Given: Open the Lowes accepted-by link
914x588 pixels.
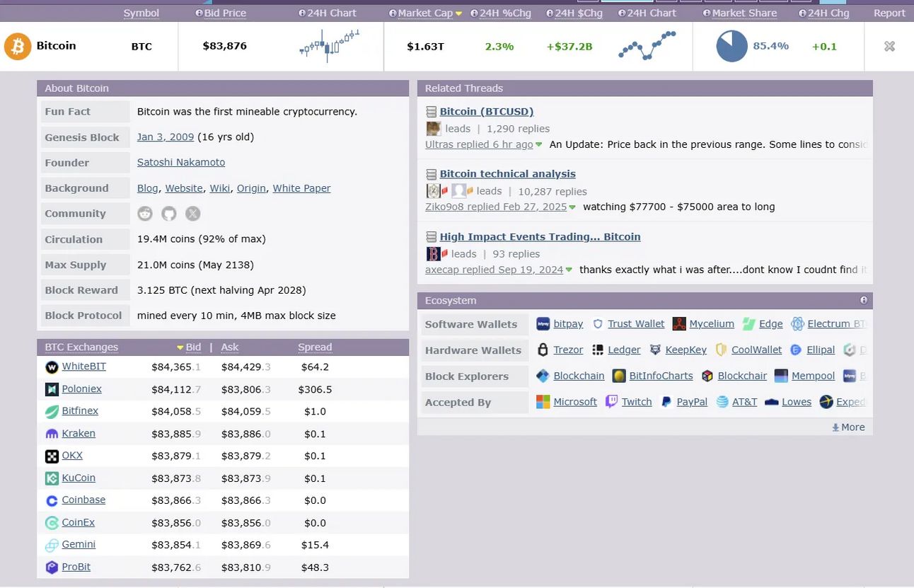Looking at the screenshot, I should 797,402.
